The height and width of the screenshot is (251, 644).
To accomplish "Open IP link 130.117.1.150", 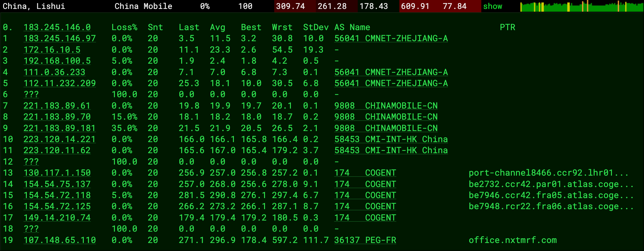I will coord(57,173).
